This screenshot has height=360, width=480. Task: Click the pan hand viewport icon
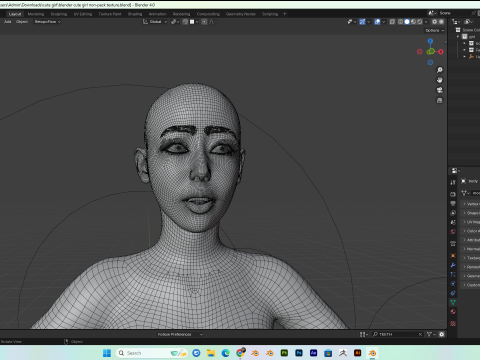click(x=440, y=80)
